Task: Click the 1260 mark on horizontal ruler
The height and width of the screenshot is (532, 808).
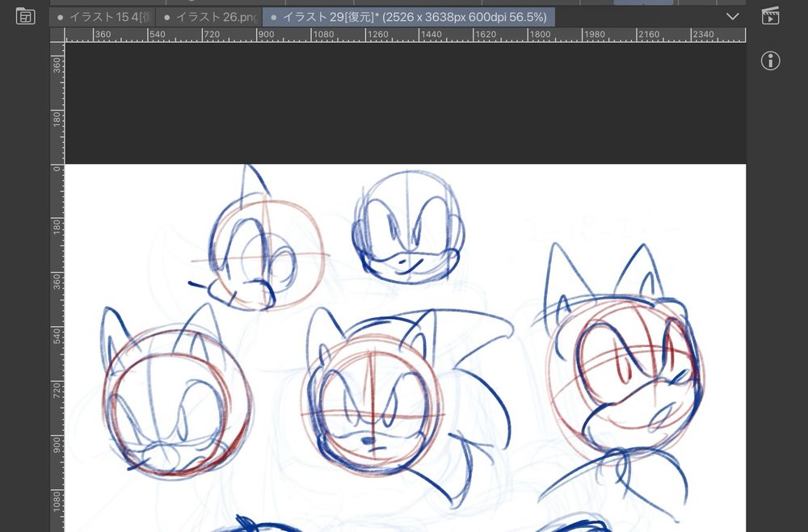Action: click(377, 35)
